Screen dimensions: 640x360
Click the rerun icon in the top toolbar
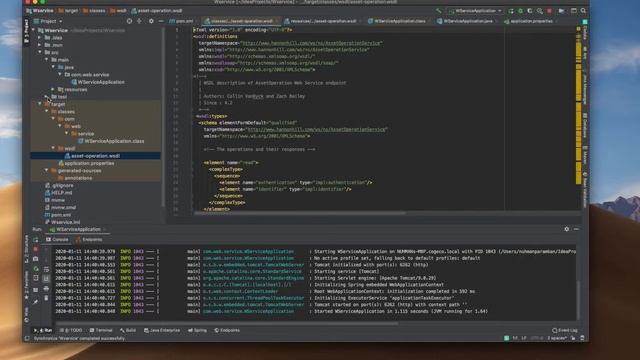tap(511, 11)
